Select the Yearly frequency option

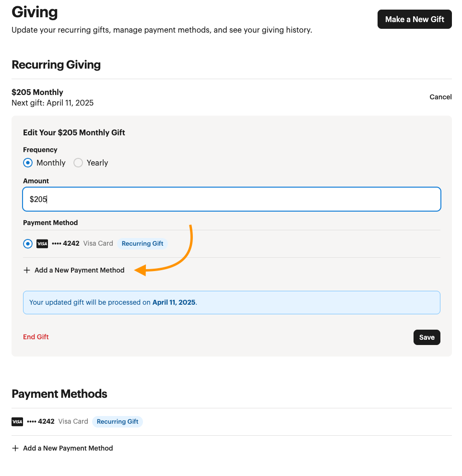click(78, 163)
